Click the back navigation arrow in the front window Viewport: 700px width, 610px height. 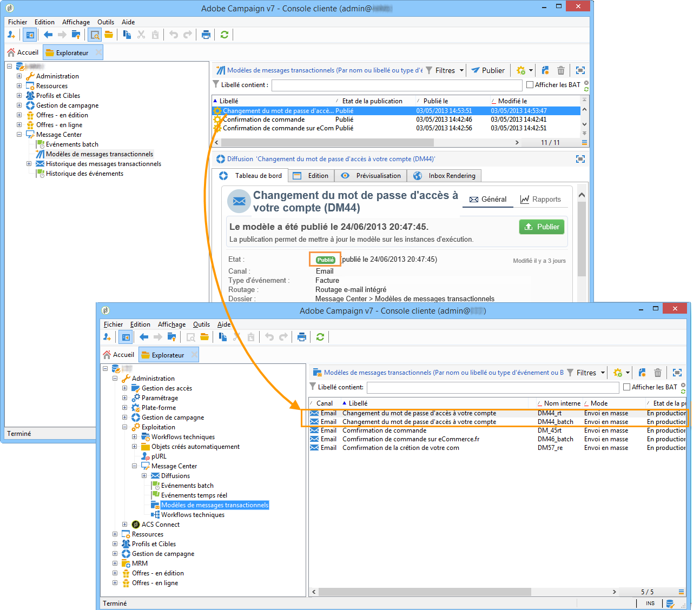pos(144,337)
